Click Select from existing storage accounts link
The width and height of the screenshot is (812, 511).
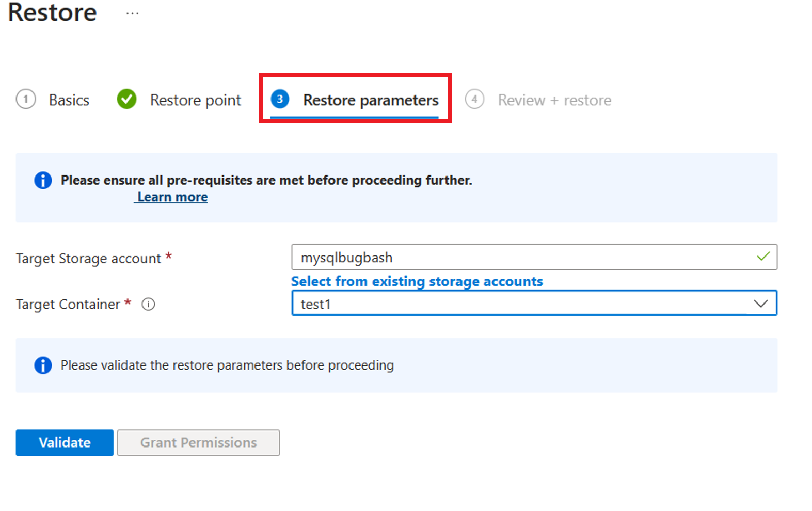tap(417, 281)
